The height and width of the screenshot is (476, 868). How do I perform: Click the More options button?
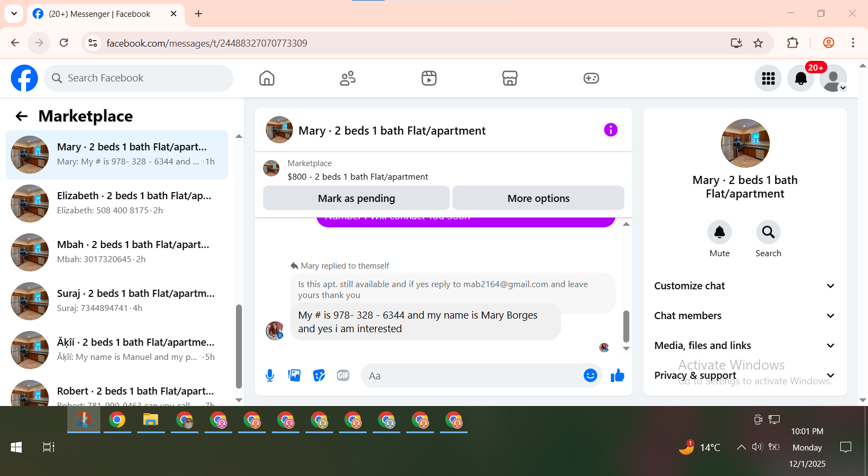(x=539, y=198)
